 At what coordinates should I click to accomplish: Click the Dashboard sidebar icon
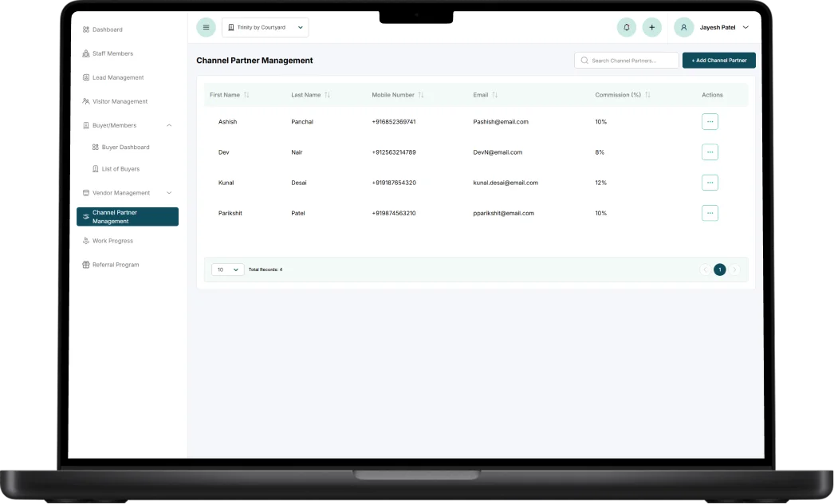pyautogui.click(x=85, y=30)
